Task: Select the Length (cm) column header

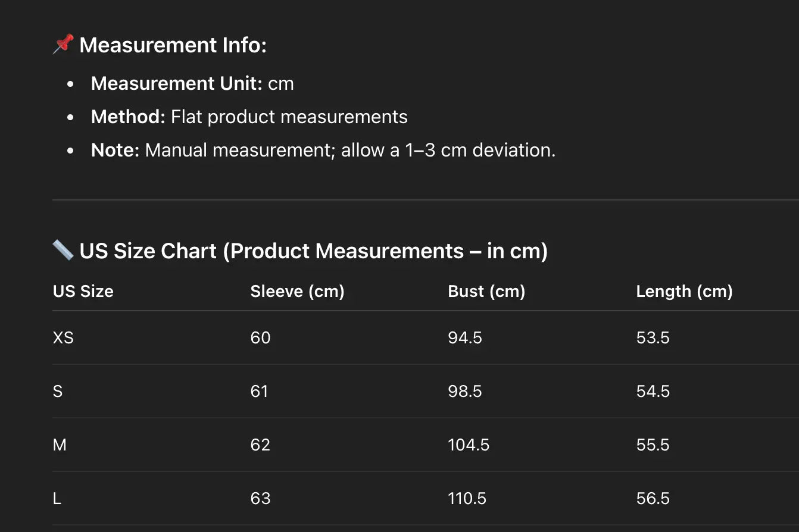Action: [684, 291]
